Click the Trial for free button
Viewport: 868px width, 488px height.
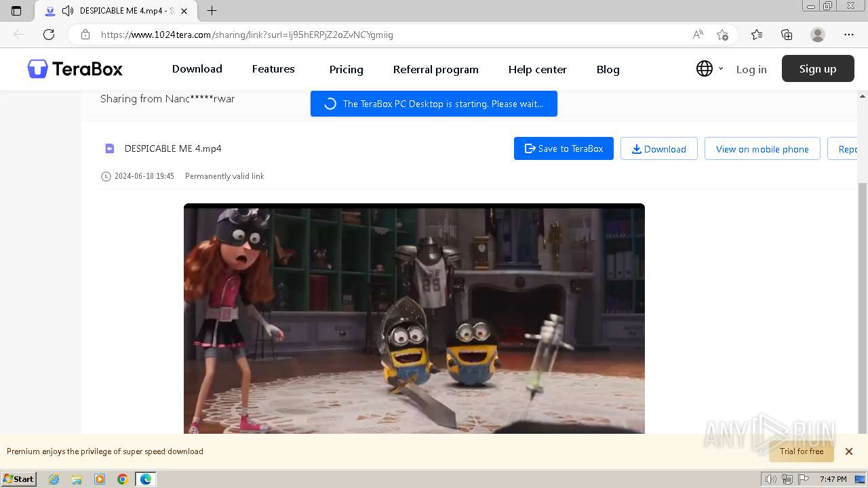(x=802, y=451)
